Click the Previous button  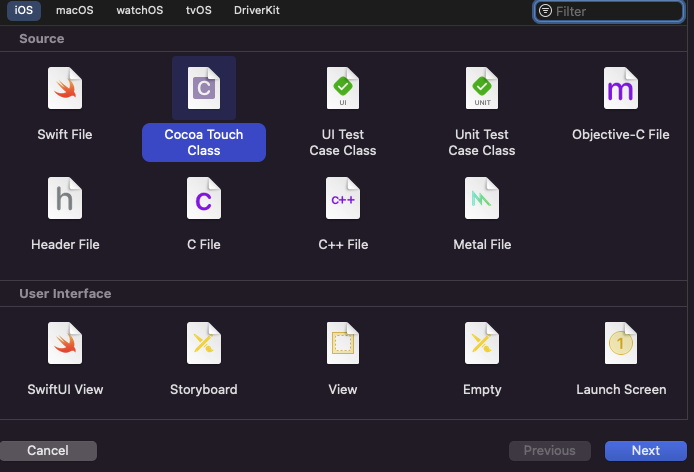(550, 451)
